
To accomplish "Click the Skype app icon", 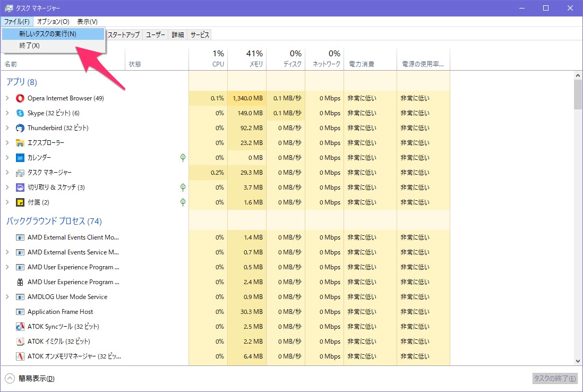I will (x=20, y=113).
